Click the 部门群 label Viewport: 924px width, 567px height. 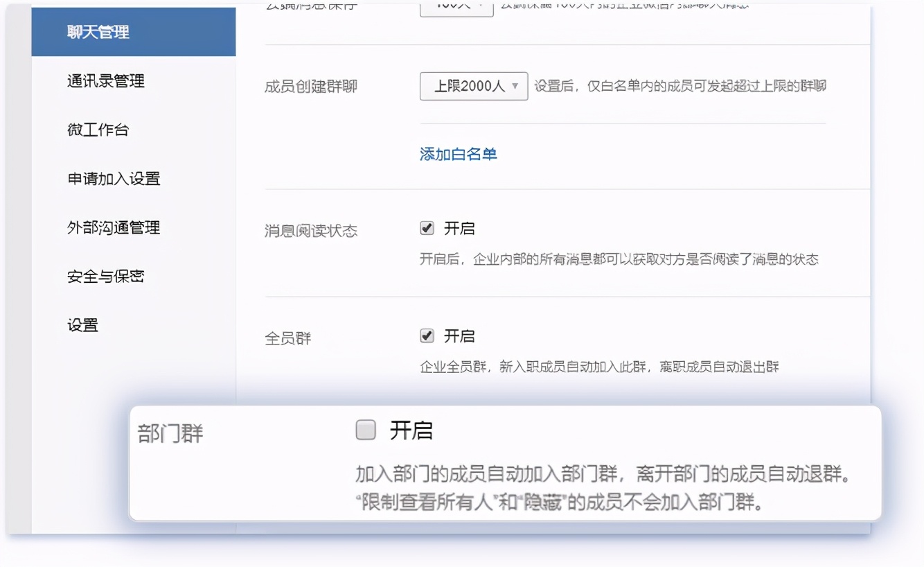170,434
